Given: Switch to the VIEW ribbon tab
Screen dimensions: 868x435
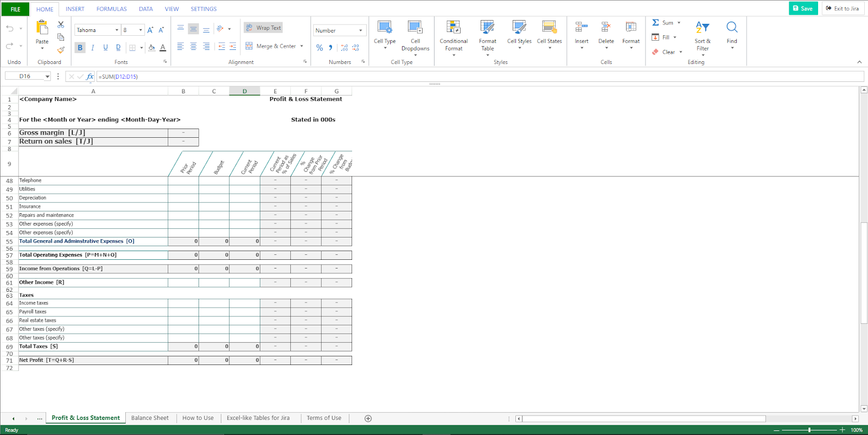Looking at the screenshot, I should (172, 9).
